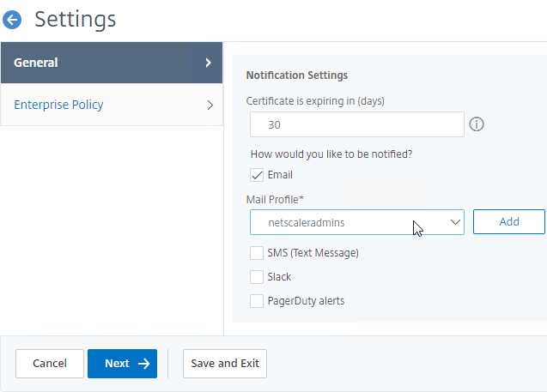Click the blue back arrow icon
This screenshot has height=392, width=547.
pos(12,20)
